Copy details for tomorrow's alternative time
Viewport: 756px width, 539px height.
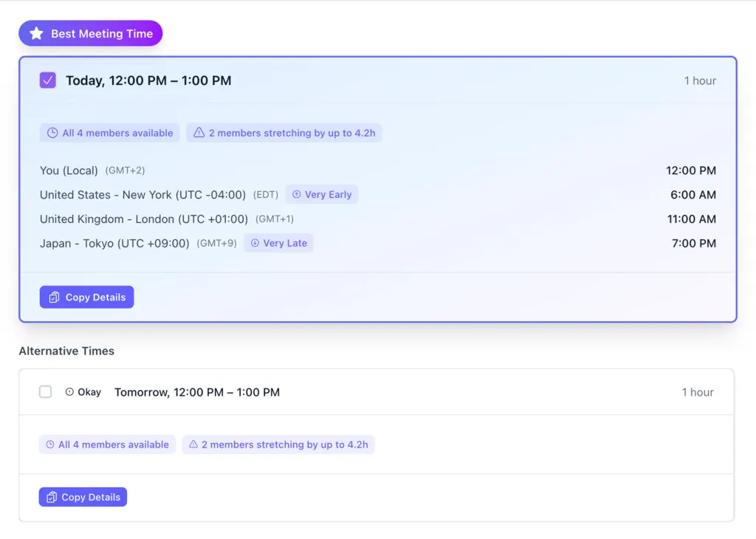pyautogui.click(x=83, y=498)
